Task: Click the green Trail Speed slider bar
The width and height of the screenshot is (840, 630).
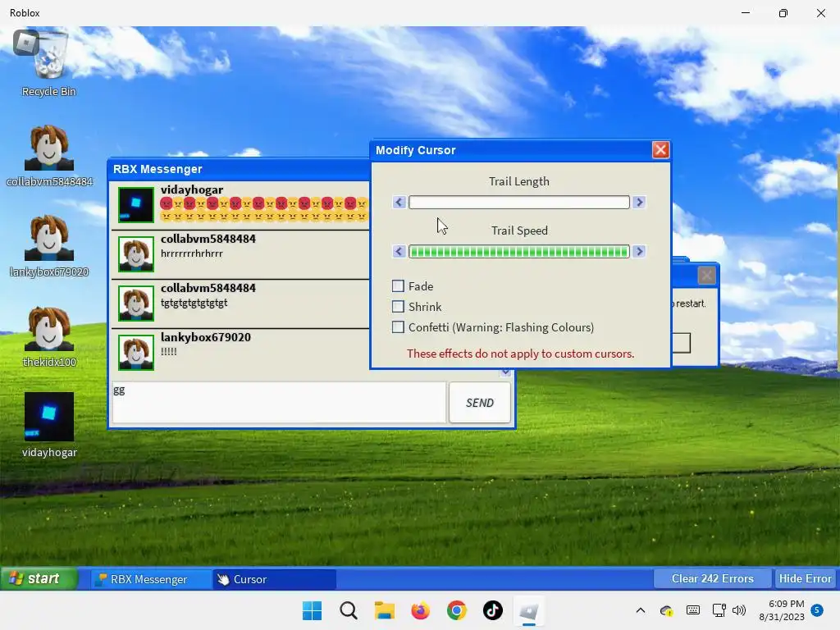Action: coord(519,251)
